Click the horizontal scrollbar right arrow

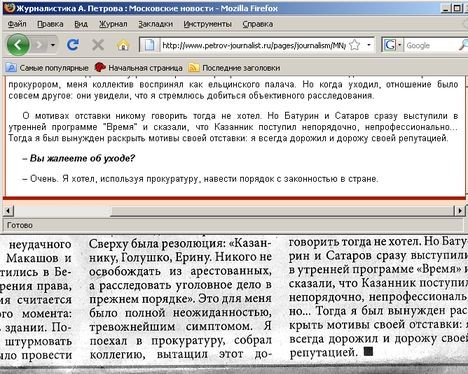click(460, 211)
